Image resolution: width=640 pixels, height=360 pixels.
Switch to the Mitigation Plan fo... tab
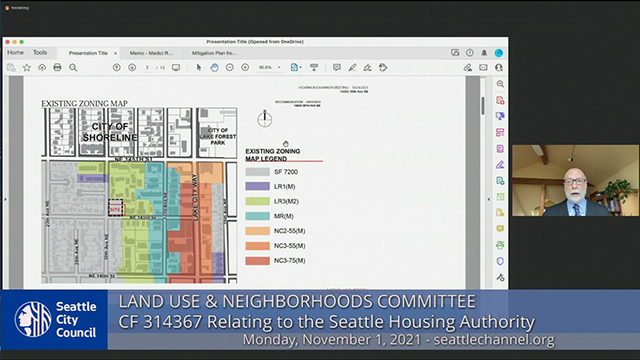click(214, 53)
